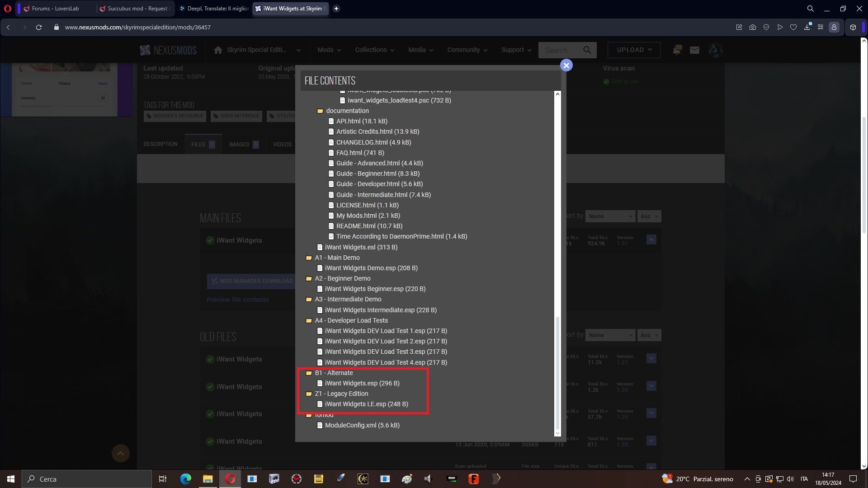Open the new tab plus button
The image size is (868, 488).
click(336, 9)
